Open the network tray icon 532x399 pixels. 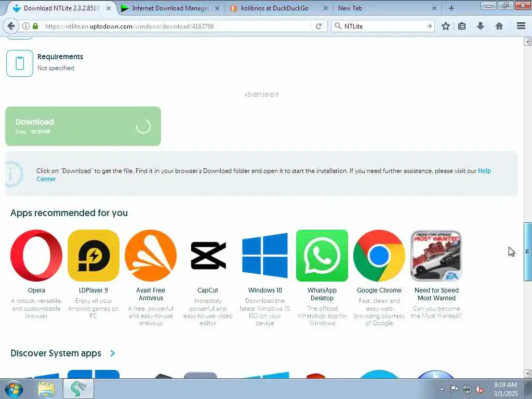coord(467,389)
